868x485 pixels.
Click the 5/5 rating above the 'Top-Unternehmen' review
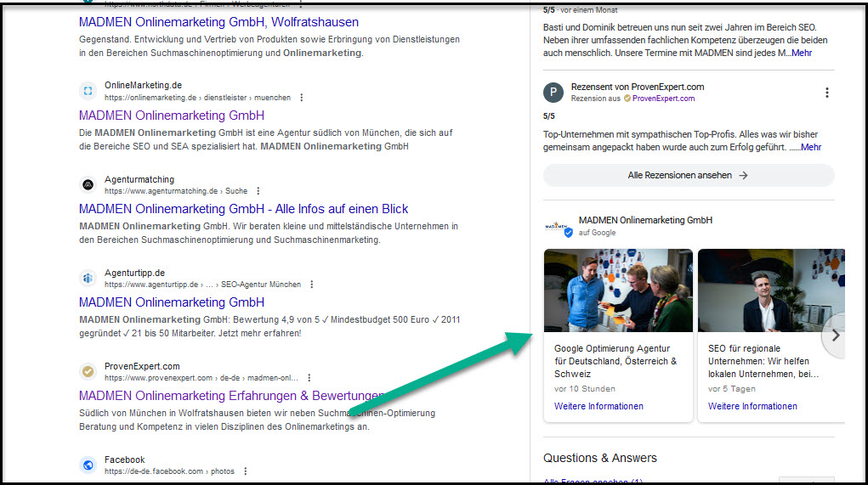[x=548, y=116]
